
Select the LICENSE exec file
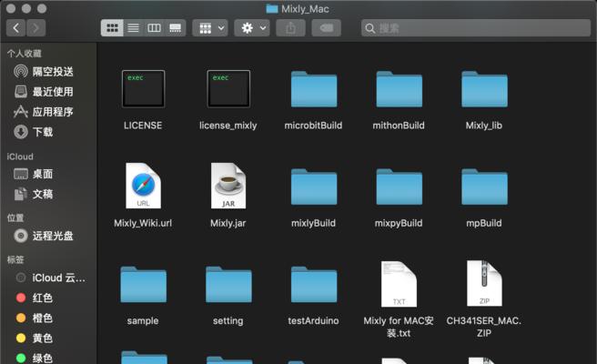[x=143, y=100]
